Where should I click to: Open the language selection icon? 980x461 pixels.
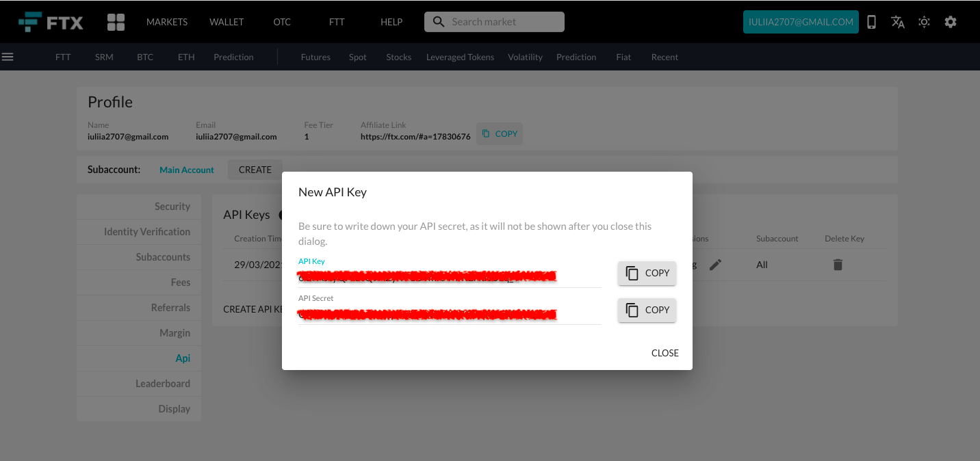pyautogui.click(x=897, y=21)
